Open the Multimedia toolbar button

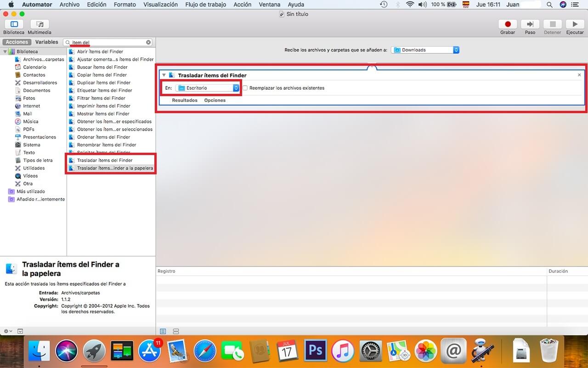(x=40, y=24)
